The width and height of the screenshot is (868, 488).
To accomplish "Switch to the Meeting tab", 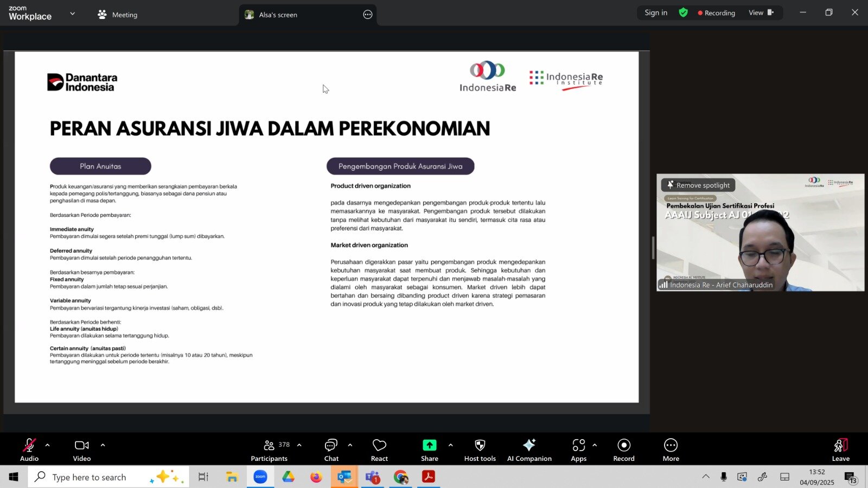I will click(118, 15).
